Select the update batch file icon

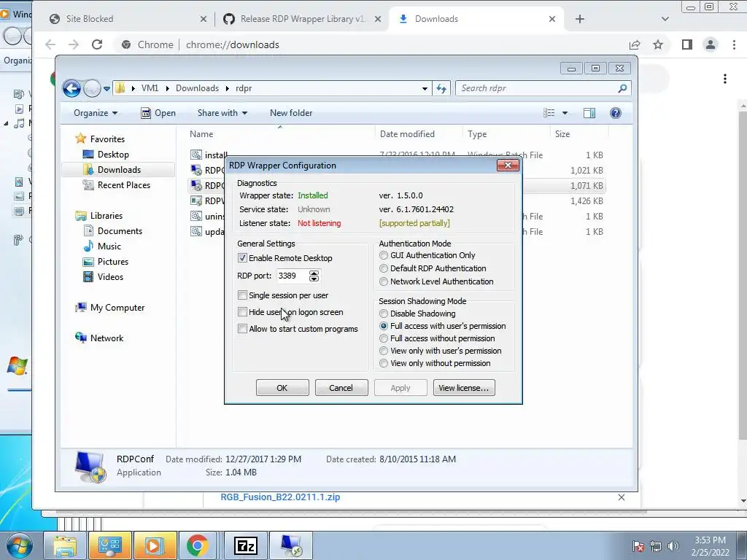click(x=196, y=231)
